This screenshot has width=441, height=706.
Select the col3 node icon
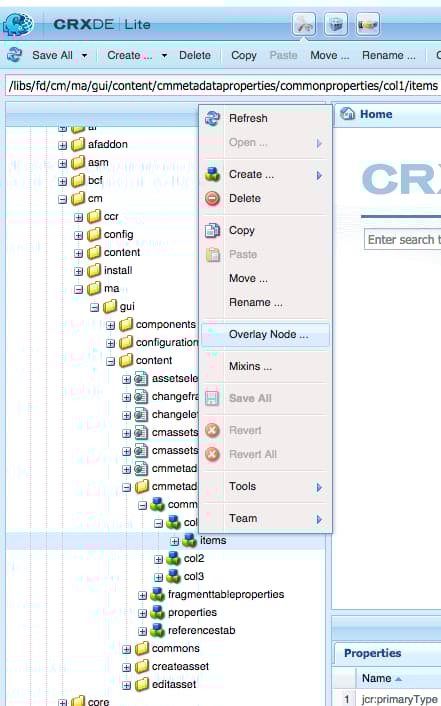(173, 576)
